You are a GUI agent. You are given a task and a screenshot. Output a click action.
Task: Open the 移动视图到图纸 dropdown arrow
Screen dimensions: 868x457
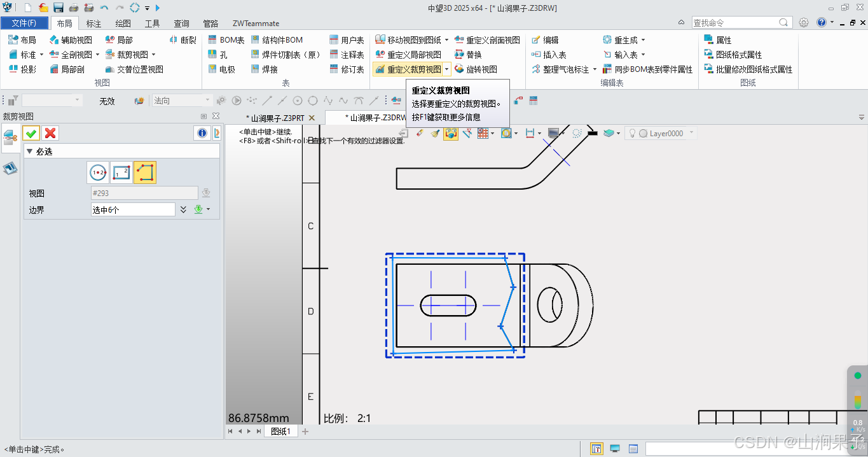[x=446, y=39]
